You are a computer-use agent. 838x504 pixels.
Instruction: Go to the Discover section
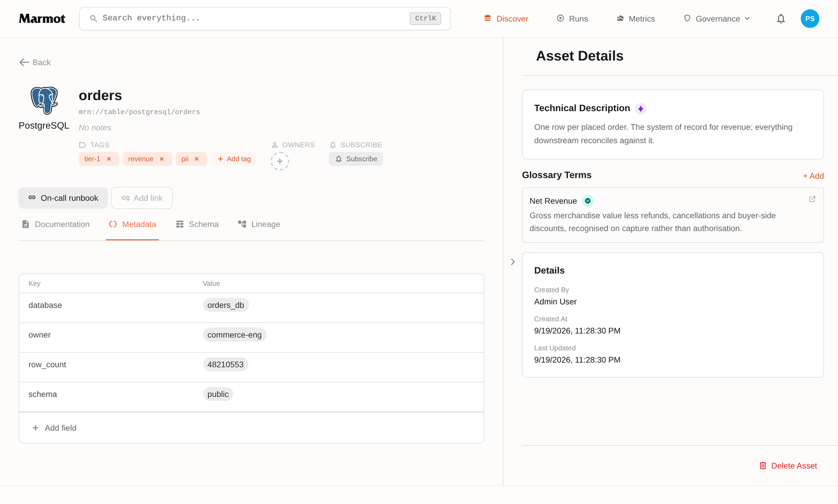(x=506, y=19)
